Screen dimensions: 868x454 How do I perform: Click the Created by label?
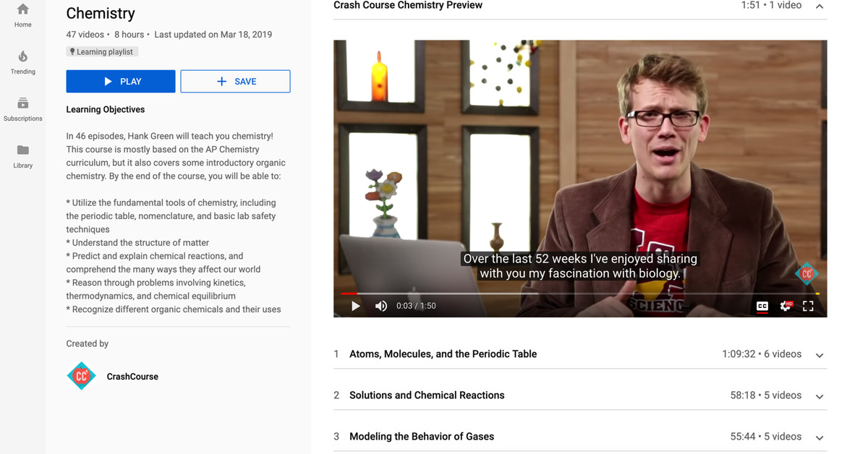(88, 343)
